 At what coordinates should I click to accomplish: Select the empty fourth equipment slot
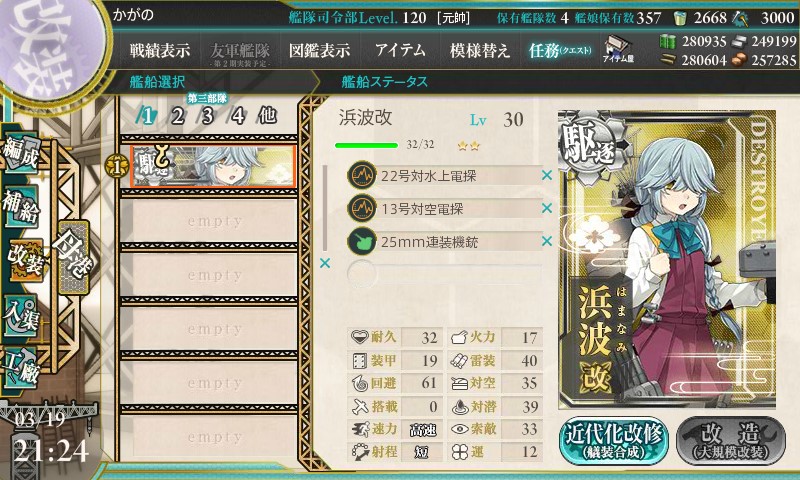pyautogui.click(x=444, y=273)
